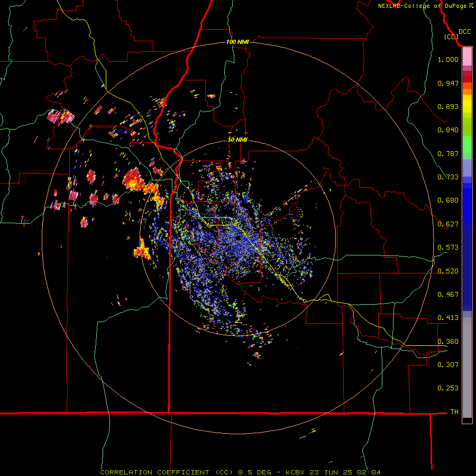
Task: Select the 0.467 scale value
Action: pyautogui.click(x=448, y=295)
